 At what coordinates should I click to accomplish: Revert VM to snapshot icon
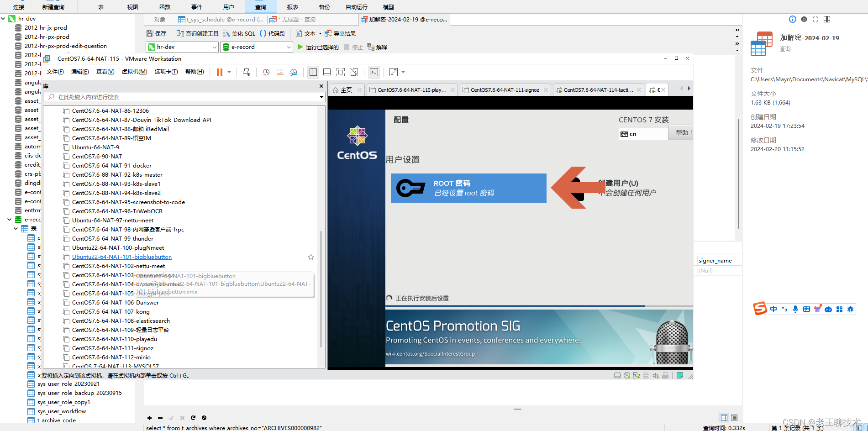tap(280, 72)
